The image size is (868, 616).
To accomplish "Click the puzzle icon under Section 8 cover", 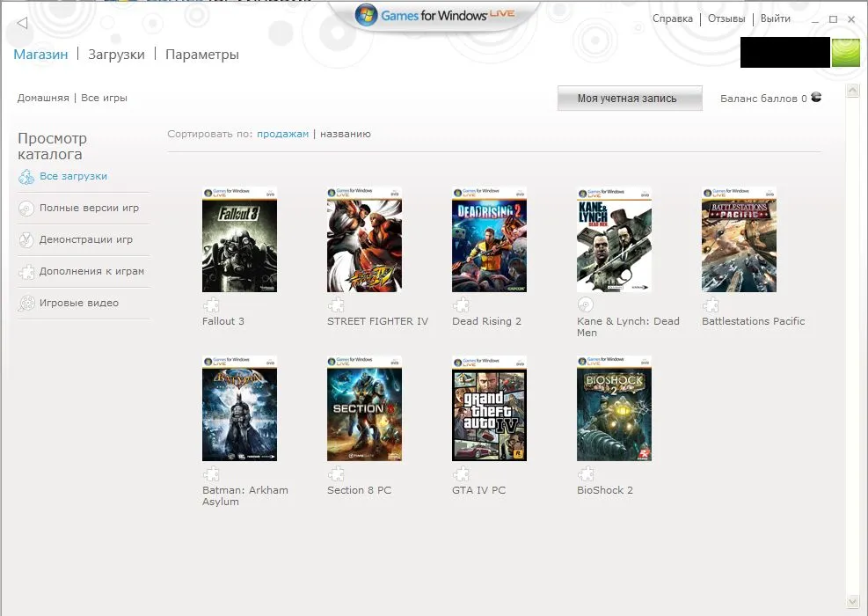I will 336,473.
